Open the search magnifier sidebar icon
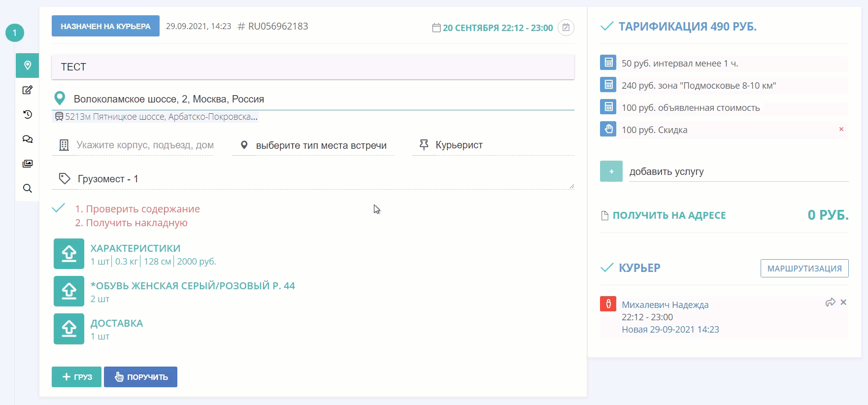Viewport: 868px width, 405px height. (x=28, y=188)
